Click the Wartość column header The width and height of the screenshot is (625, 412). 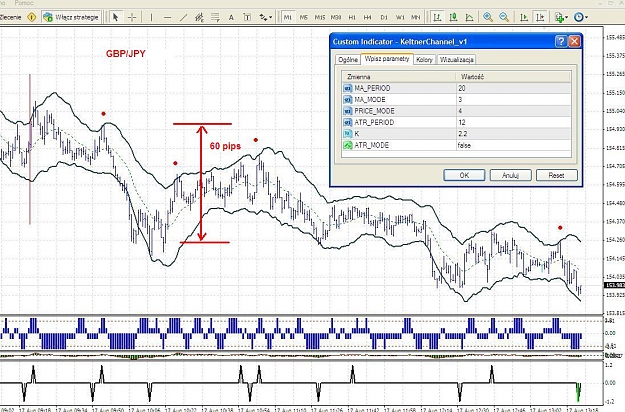click(513, 77)
